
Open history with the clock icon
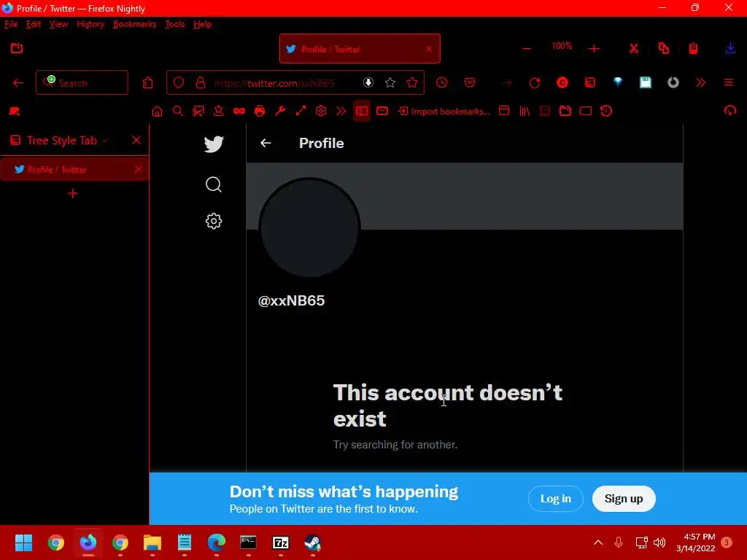441,82
